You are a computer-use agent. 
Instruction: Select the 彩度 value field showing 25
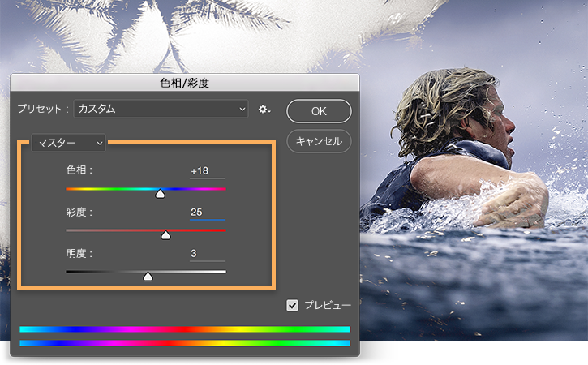208,213
